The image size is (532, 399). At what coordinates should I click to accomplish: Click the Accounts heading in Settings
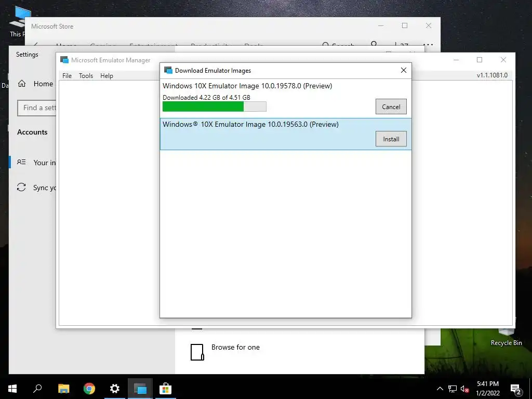(x=32, y=132)
